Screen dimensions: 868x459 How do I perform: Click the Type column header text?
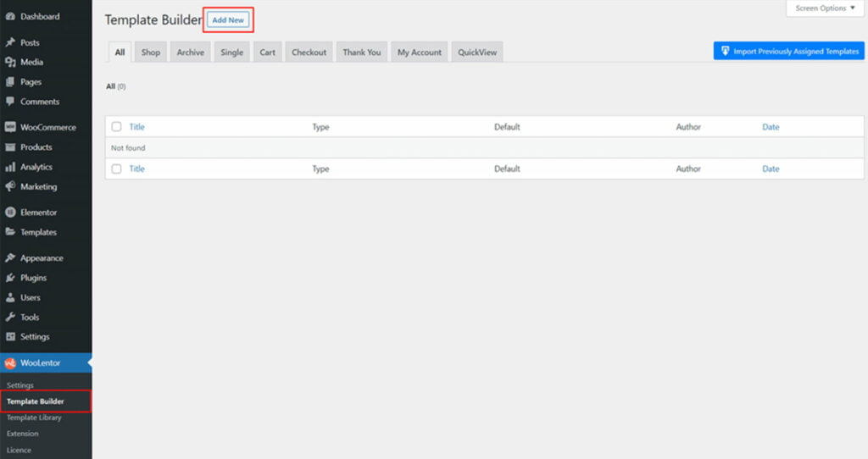click(x=320, y=127)
